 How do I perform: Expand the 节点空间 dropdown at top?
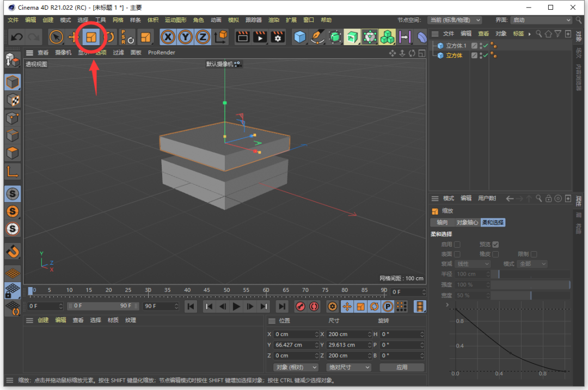(x=455, y=20)
